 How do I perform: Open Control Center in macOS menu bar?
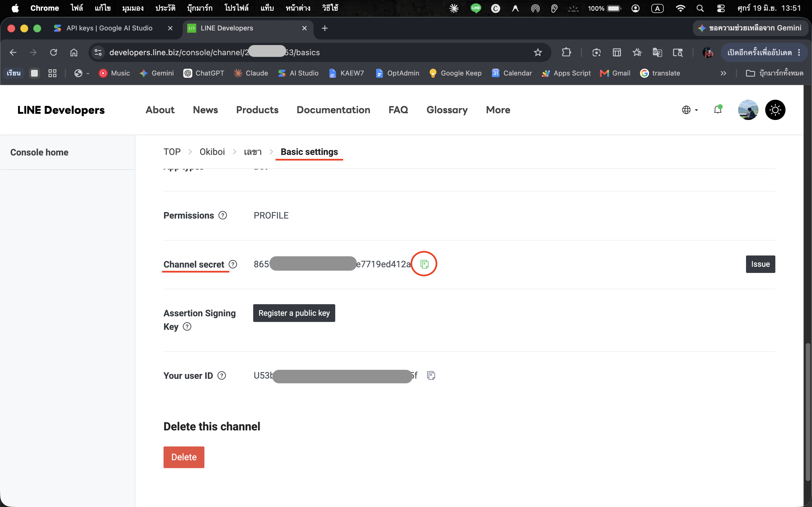tap(720, 8)
